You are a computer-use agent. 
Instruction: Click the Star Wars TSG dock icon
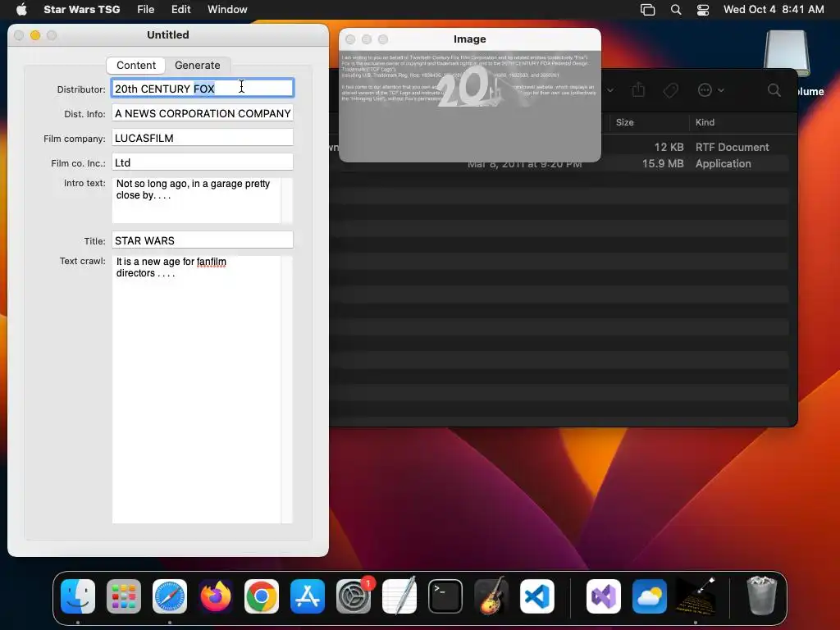pos(696,596)
